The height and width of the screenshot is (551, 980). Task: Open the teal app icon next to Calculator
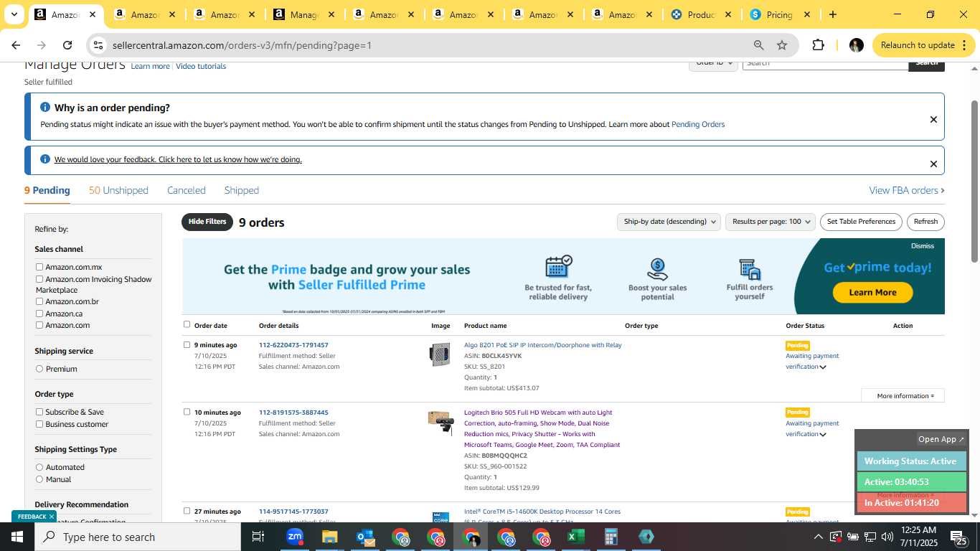click(x=646, y=537)
